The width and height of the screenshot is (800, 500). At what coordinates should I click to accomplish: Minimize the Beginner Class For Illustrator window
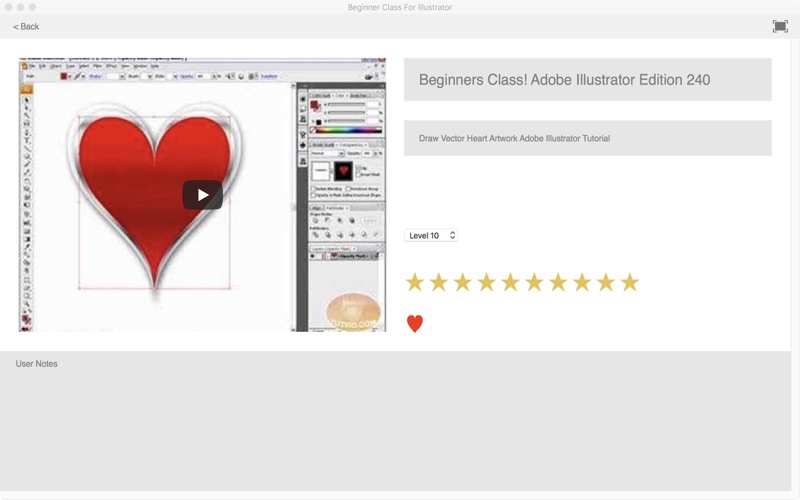pos(20,7)
